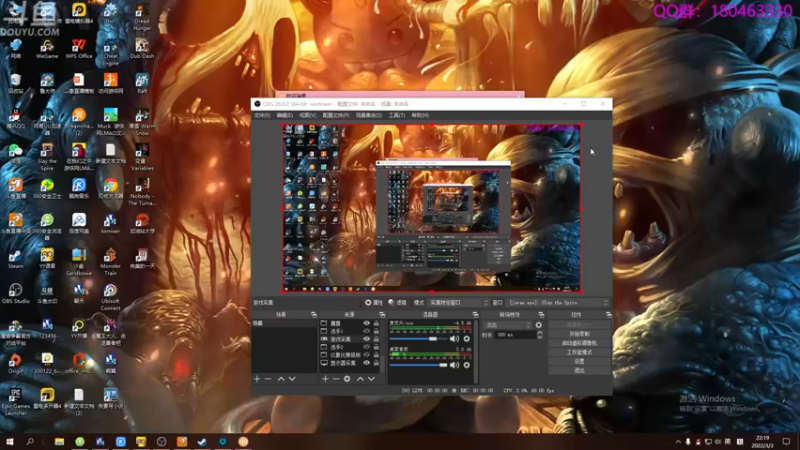Click the 设置 (Settings) button in Controls
Image resolution: width=800 pixels, height=450 pixels.
click(579, 361)
